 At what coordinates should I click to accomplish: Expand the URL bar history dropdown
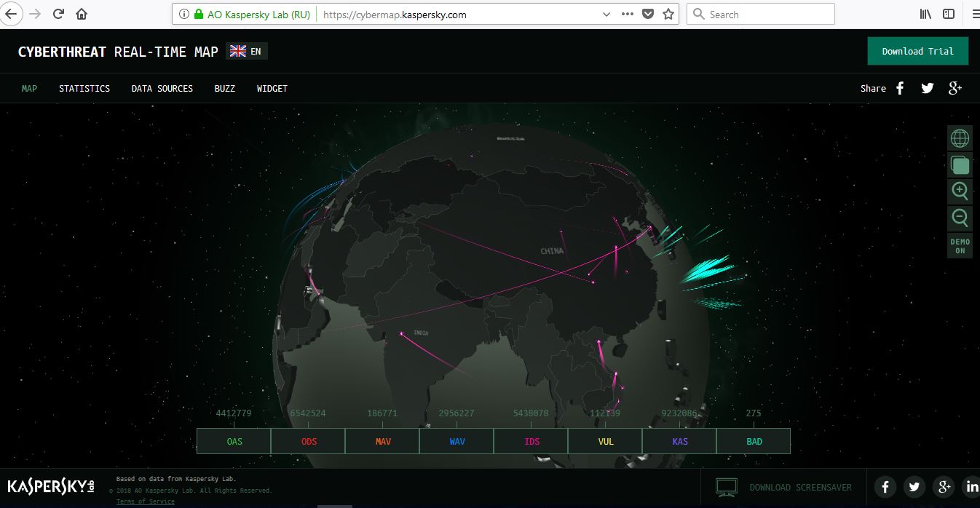pos(606,14)
